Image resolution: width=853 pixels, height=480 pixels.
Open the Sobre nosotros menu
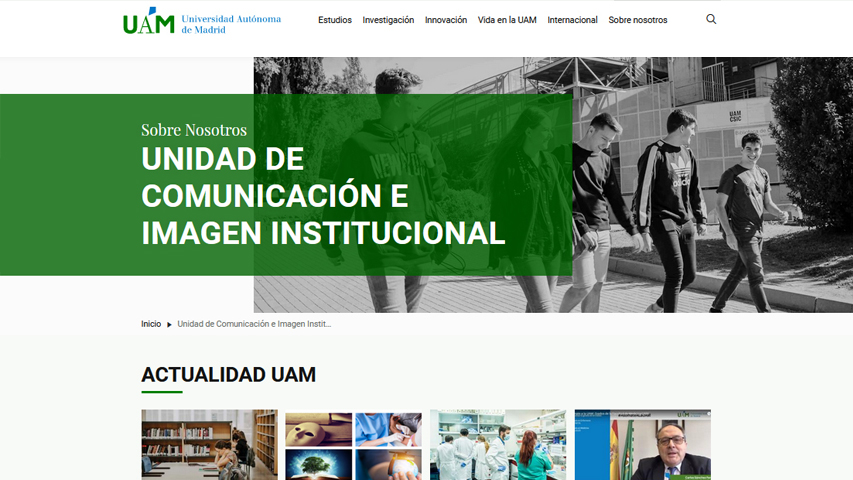point(638,20)
